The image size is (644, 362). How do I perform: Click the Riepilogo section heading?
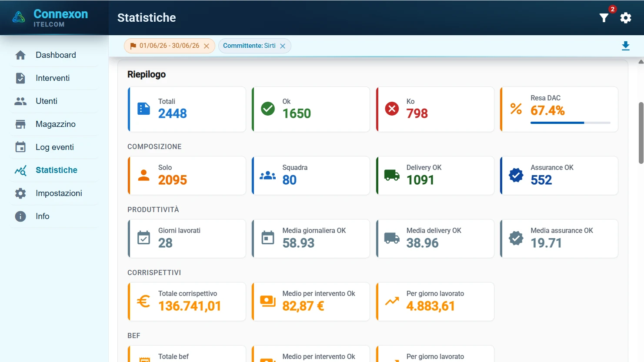[x=147, y=74]
